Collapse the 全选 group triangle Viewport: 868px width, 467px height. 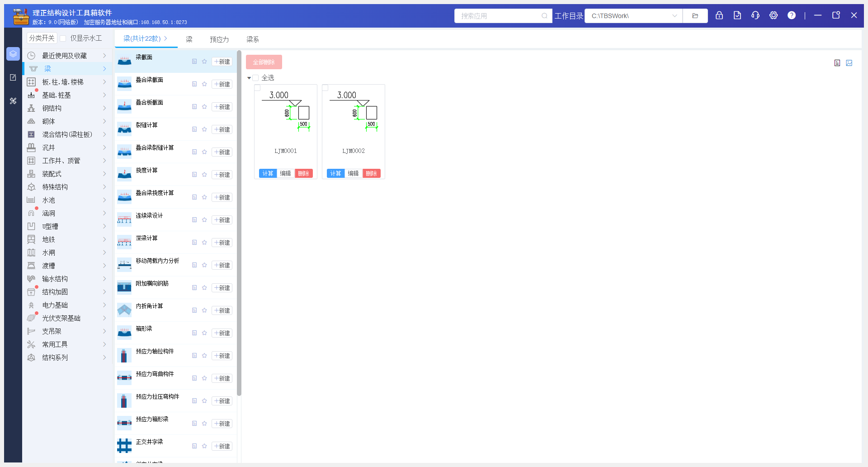(249, 78)
